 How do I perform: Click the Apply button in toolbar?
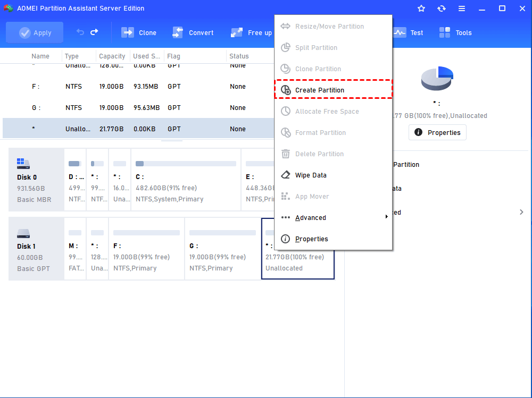[x=35, y=32]
